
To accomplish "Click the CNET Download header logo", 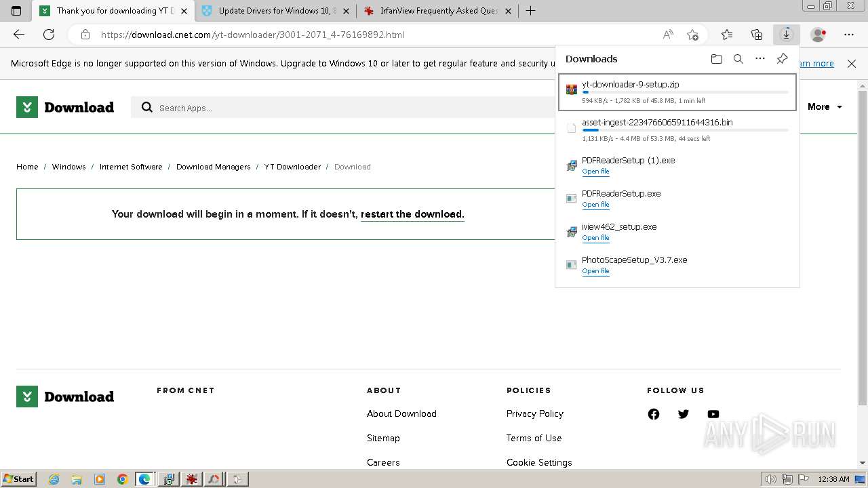I will pos(65,107).
